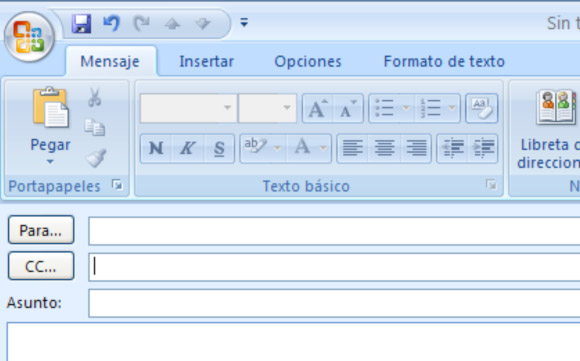Go to previous item arrow
Viewport: 580px width, 361px height.
[172, 24]
